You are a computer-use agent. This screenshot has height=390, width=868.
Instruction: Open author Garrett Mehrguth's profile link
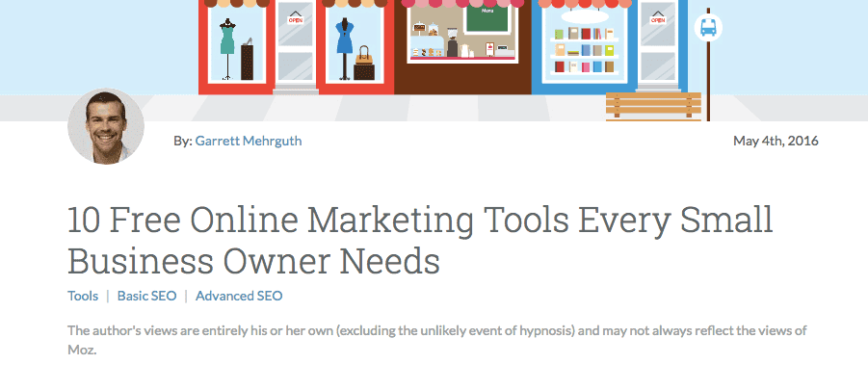[249, 141]
